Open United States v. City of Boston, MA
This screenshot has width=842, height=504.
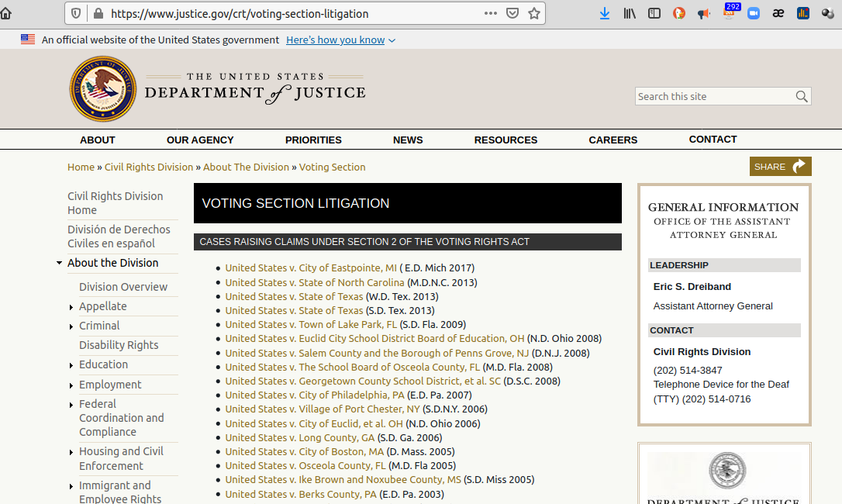tap(305, 451)
